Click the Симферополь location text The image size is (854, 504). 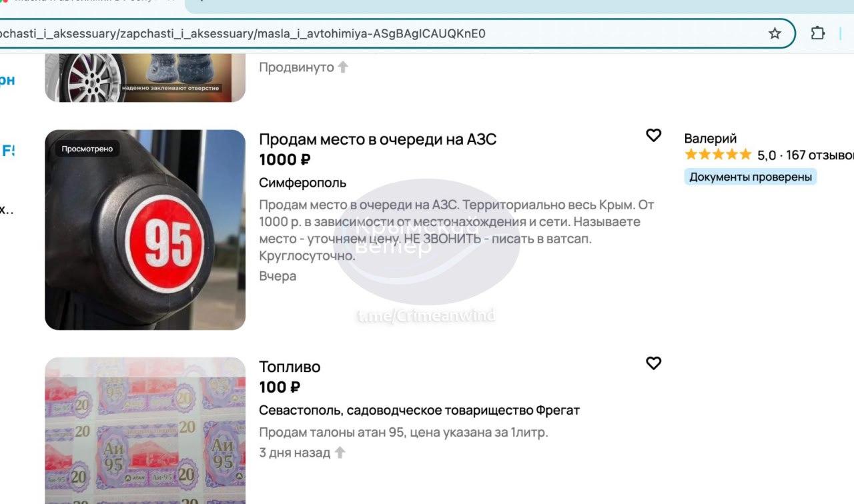pos(302,183)
